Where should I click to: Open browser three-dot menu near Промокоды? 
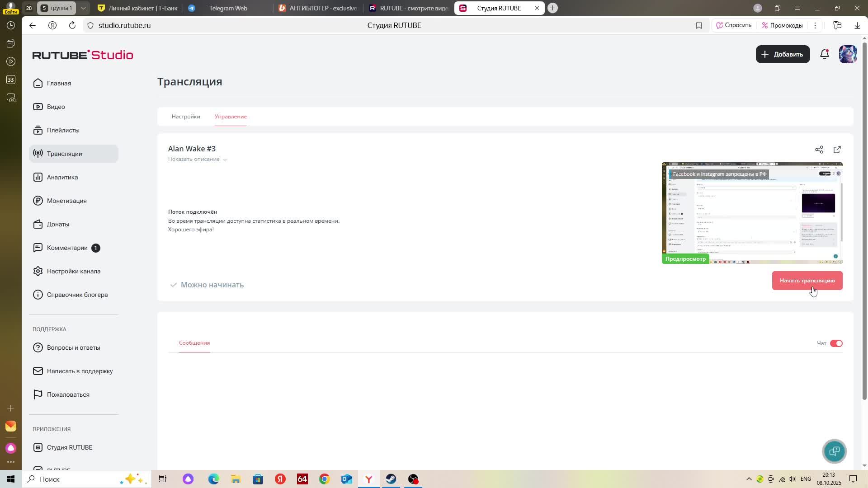coord(815,25)
